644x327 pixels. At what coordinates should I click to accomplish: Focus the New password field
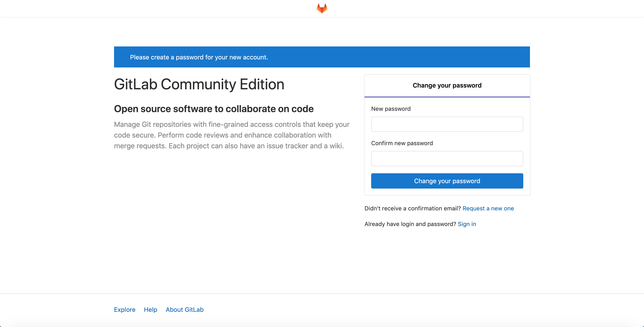pyautogui.click(x=447, y=124)
